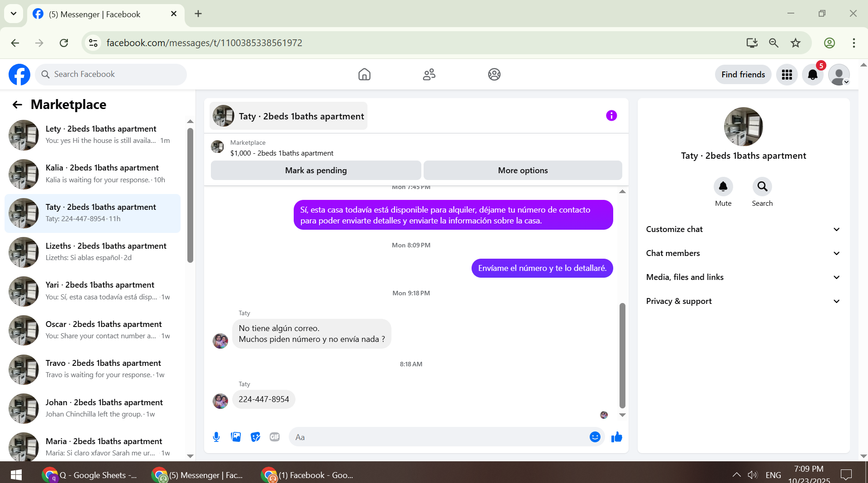Image resolution: width=868 pixels, height=483 pixels.
Task: Open the Groups icon in top navigation
Action: (x=494, y=75)
